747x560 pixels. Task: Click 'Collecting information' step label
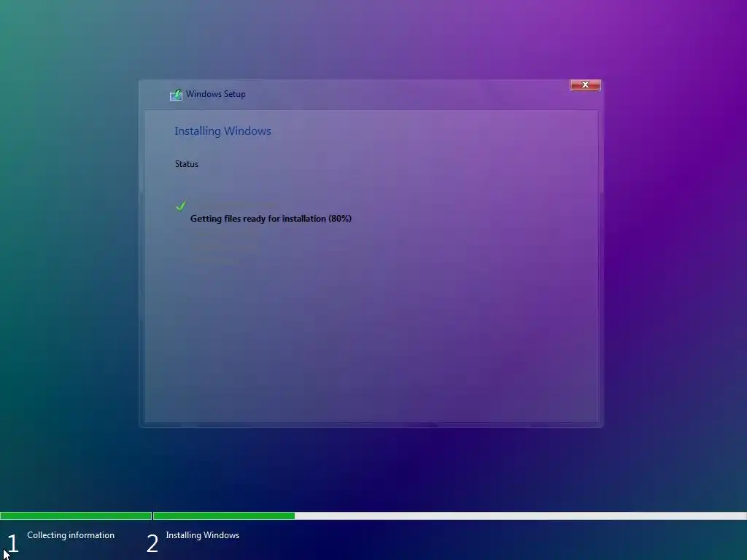tap(71, 535)
